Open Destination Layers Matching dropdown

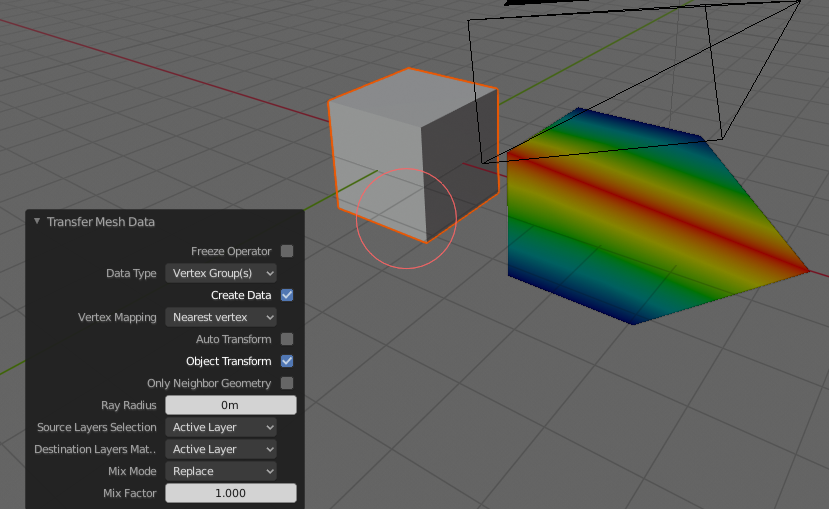click(x=221, y=449)
